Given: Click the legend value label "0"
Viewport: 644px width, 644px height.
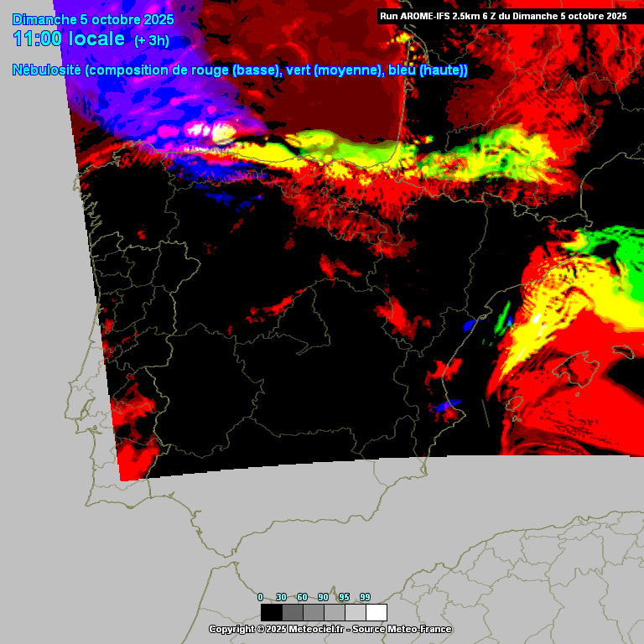Looking at the screenshot, I should pos(260,597).
